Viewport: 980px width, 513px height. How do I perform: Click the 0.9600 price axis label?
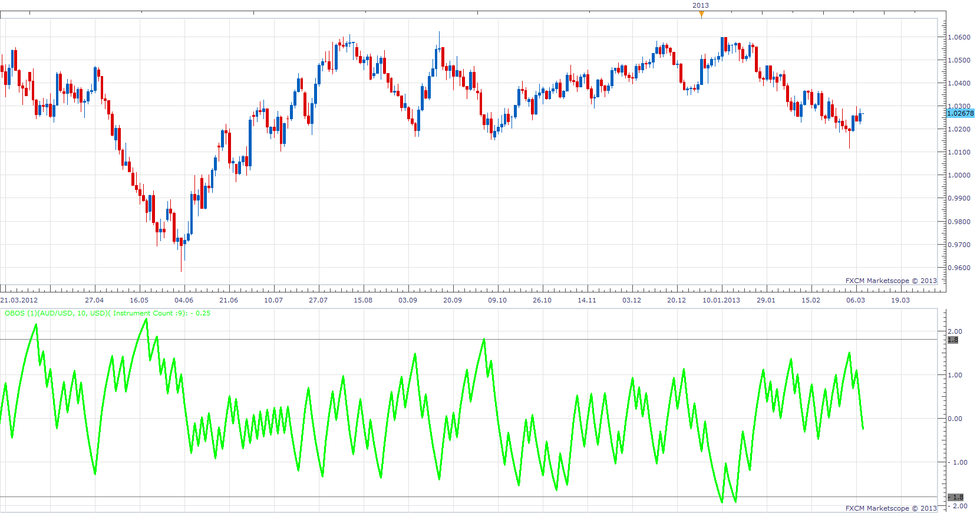tap(959, 268)
